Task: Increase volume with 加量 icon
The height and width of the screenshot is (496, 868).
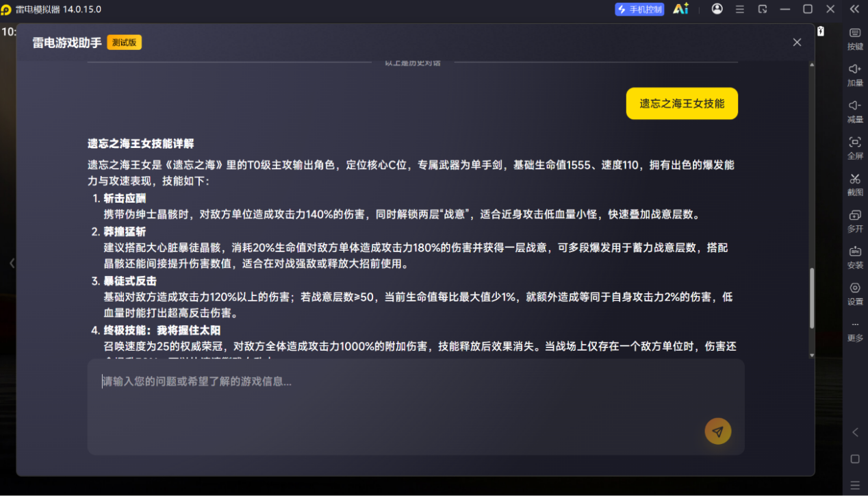Action: [855, 75]
